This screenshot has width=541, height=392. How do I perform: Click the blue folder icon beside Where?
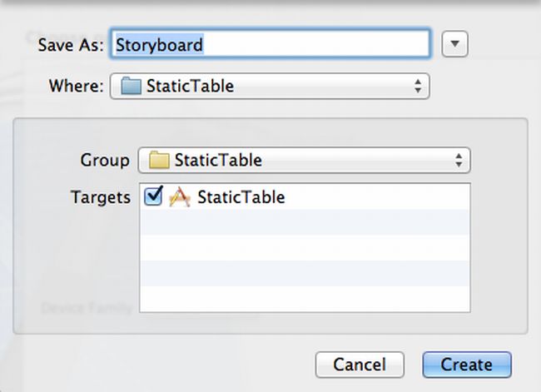131,86
